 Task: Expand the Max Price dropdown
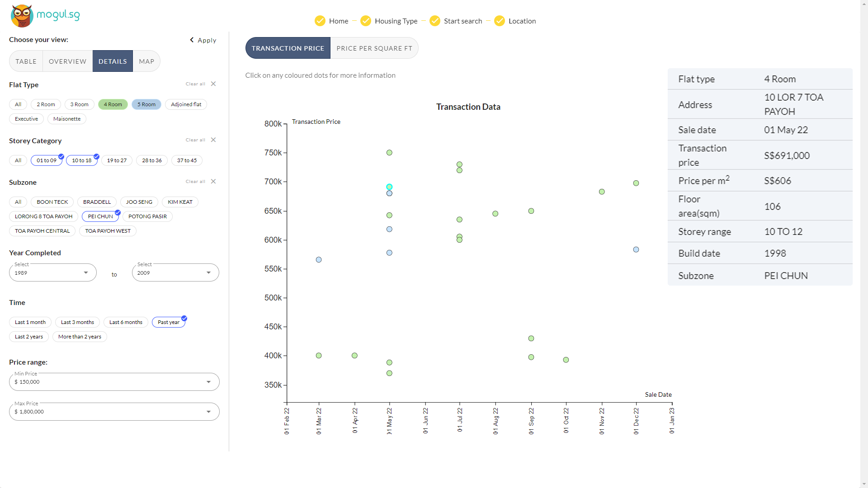[114, 412]
